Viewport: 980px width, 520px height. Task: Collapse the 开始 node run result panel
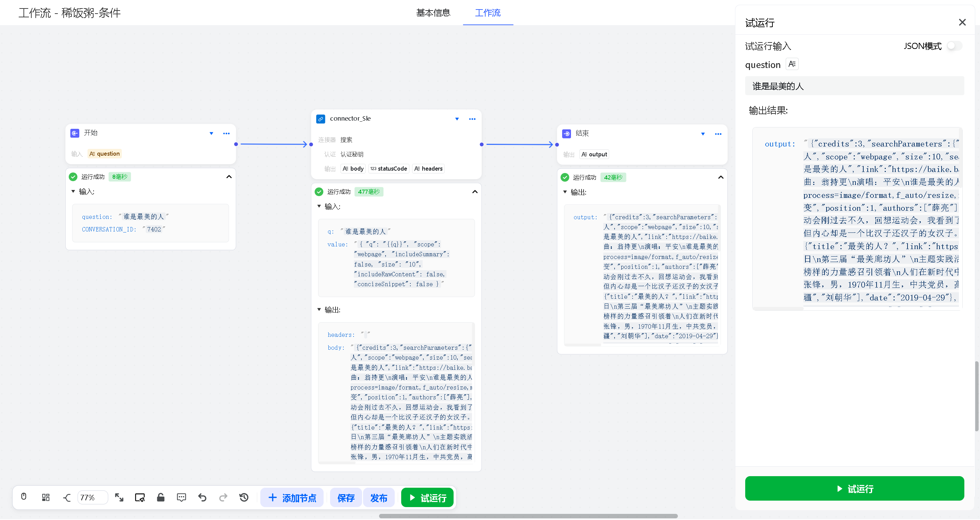(x=229, y=177)
